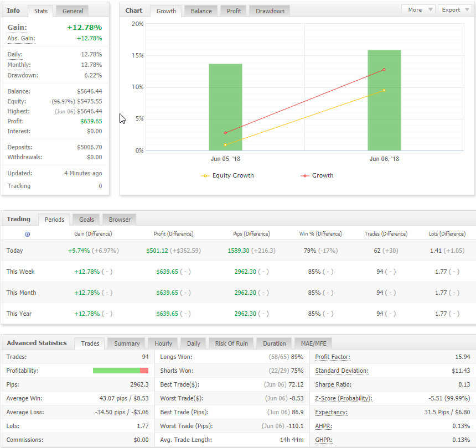Viewport: 476px width, 448px height.
Task: Select the Today row label
Action: (14, 251)
